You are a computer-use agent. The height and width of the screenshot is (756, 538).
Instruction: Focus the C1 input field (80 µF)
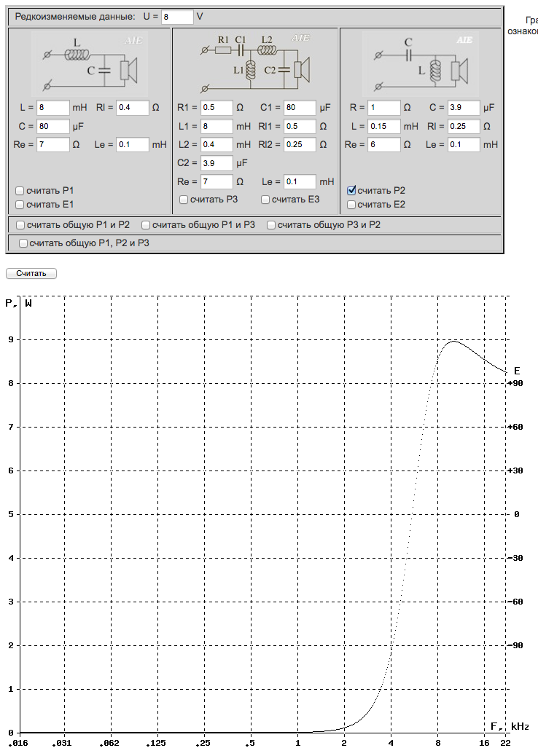coord(300,108)
